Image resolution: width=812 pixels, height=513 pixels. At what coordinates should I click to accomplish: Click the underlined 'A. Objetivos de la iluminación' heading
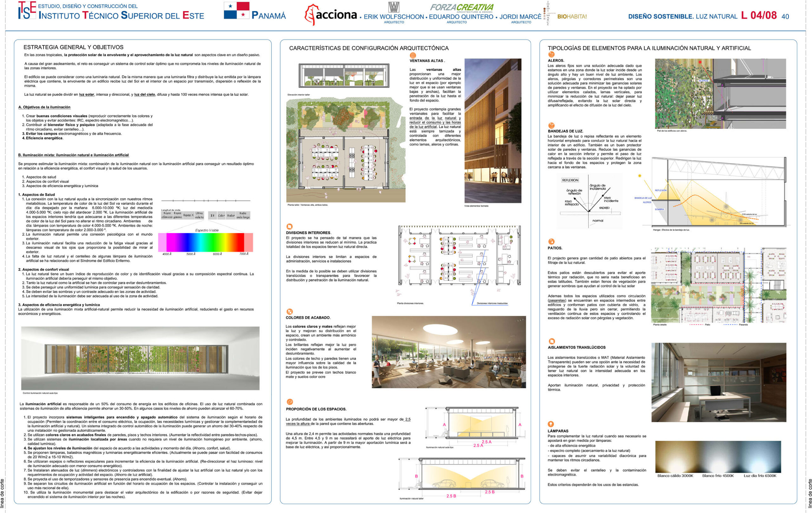[x=44, y=107]
